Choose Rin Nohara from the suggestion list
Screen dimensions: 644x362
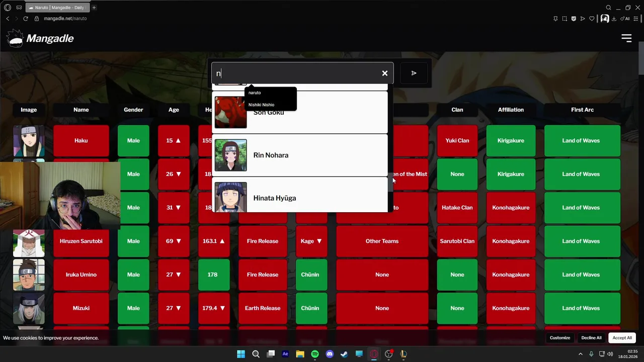pos(300,155)
